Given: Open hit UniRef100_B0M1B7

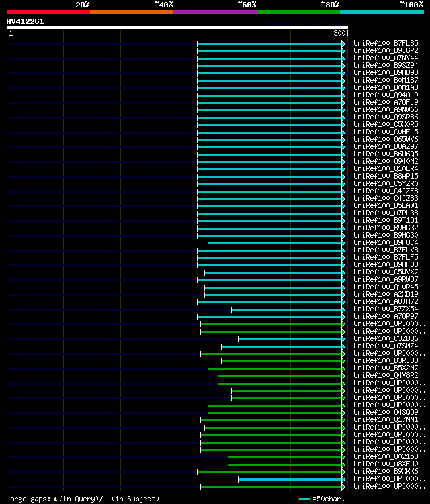Looking at the screenshot, I should 386,80.
